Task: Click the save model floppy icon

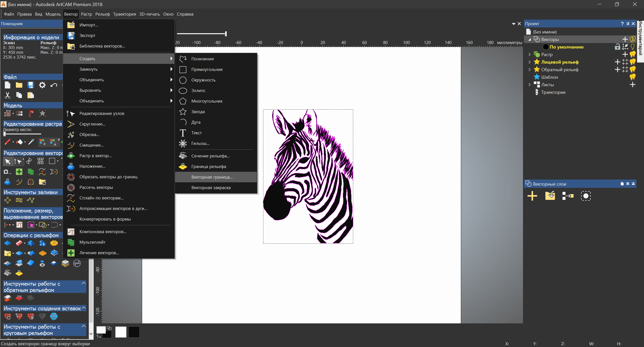Action: pyautogui.click(x=30, y=85)
